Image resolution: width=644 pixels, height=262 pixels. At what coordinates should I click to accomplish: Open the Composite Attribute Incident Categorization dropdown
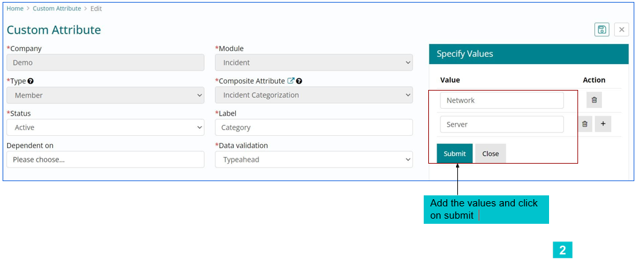pos(314,95)
